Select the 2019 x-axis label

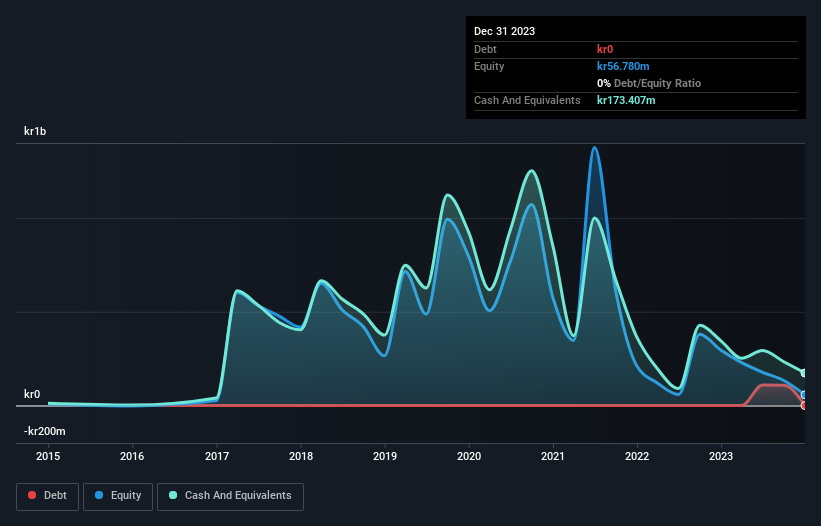(385, 456)
